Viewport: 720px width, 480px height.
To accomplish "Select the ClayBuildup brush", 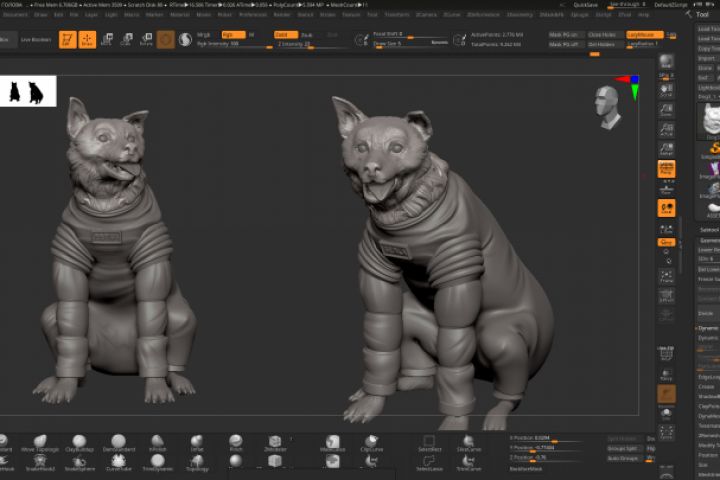I will 79,444.
